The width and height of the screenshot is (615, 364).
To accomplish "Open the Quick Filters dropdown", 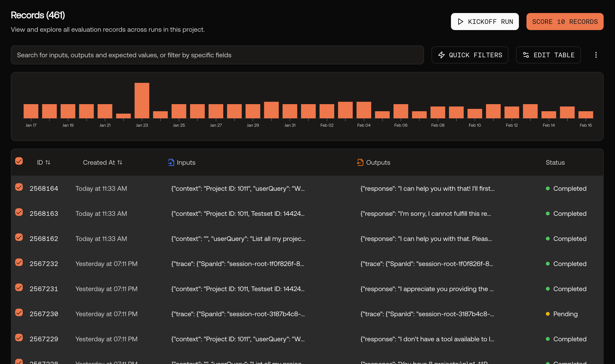I will tap(470, 55).
